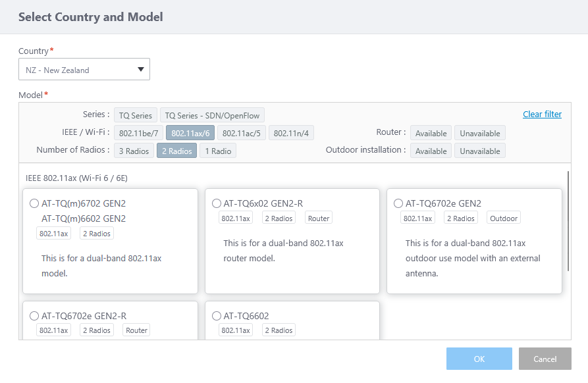588x383 pixels.
Task: Select AT-TQ6702e GEN2-R radio button
Action: coord(34,316)
